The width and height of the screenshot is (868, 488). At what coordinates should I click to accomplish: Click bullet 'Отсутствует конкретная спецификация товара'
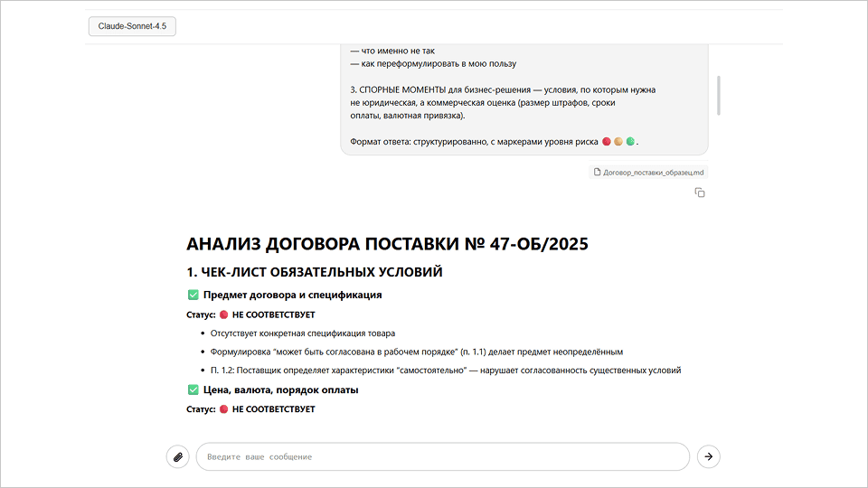(303, 333)
